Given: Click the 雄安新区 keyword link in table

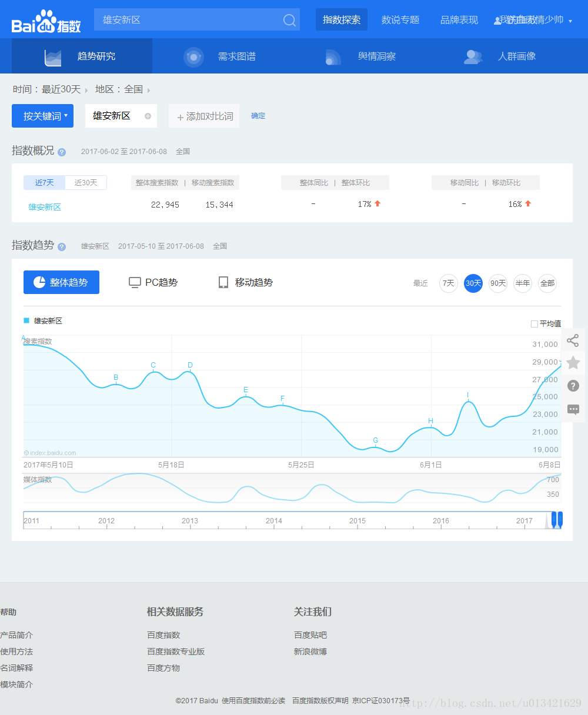Looking at the screenshot, I should pos(45,207).
